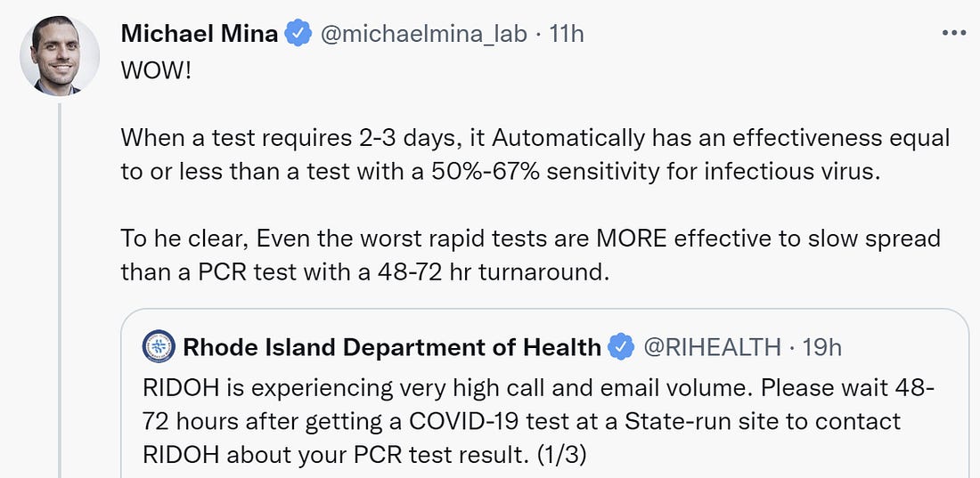Image resolution: width=980 pixels, height=478 pixels.
Task: Open the Rhode Island Department of Health profile name
Action: click(x=391, y=346)
